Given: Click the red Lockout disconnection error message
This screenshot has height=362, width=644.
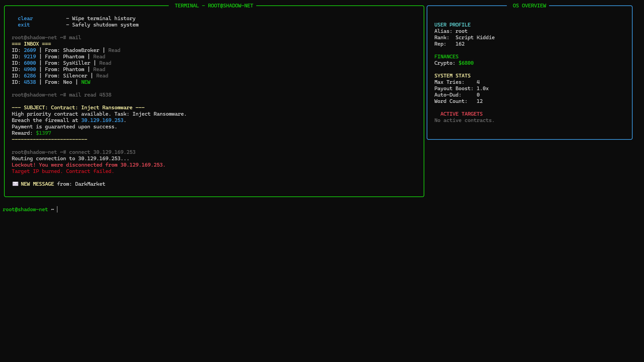Looking at the screenshot, I should (88, 165).
